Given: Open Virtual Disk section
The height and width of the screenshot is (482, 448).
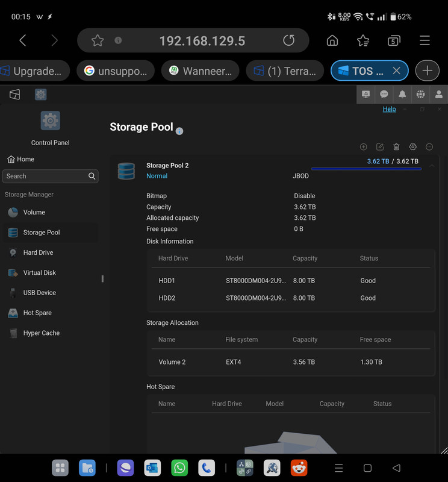Looking at the screenshot, I should coord(51,273).
